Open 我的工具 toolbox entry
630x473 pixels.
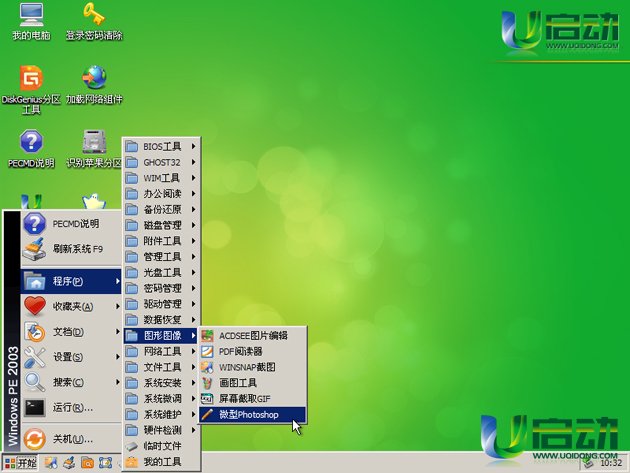coord(162,462)
